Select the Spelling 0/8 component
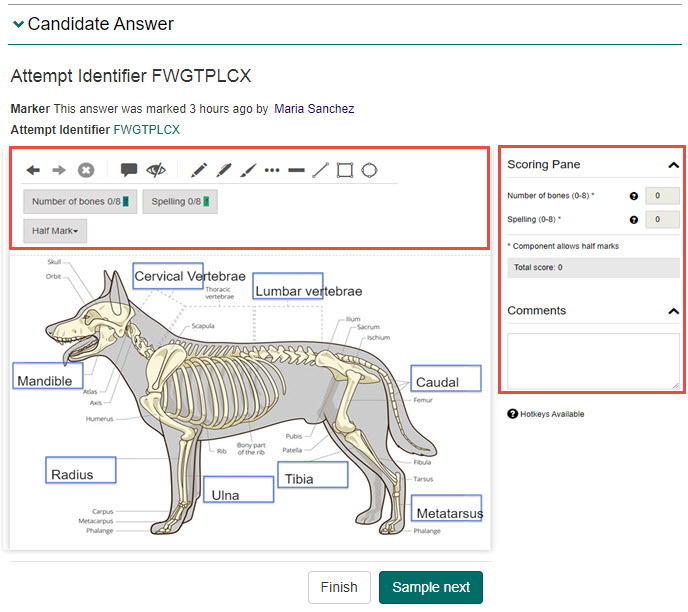The height and width of the screenshot is (612, 688). tap(180, 201)
